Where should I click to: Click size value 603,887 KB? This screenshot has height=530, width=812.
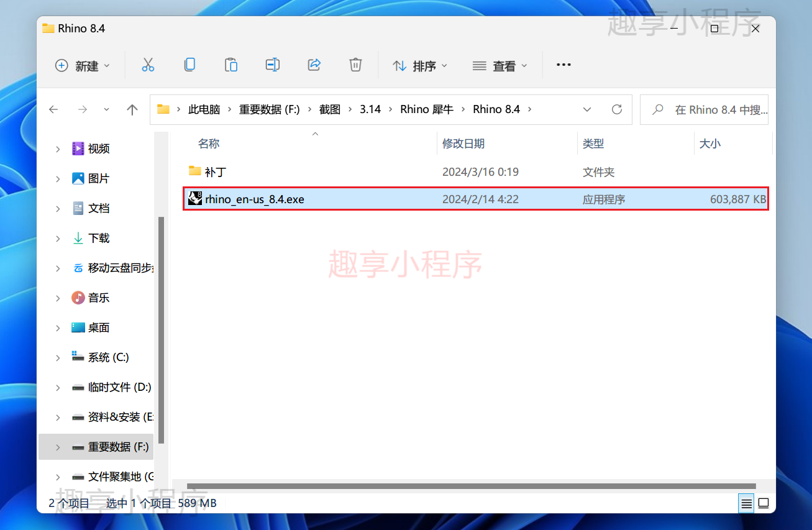point(738,199)
